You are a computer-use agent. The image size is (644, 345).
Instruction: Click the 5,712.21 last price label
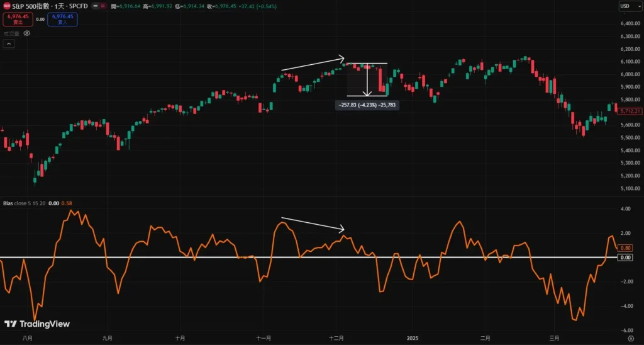630,111
